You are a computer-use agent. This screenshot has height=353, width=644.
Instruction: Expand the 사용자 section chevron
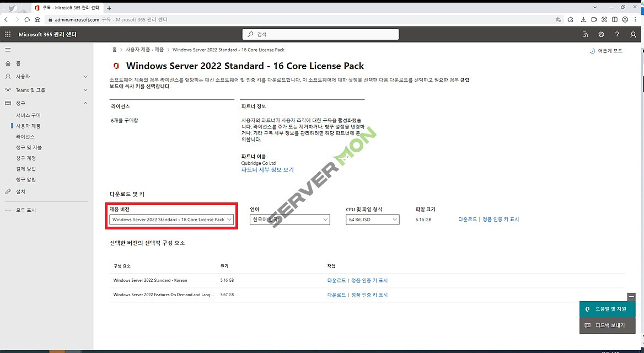[85, 77]
